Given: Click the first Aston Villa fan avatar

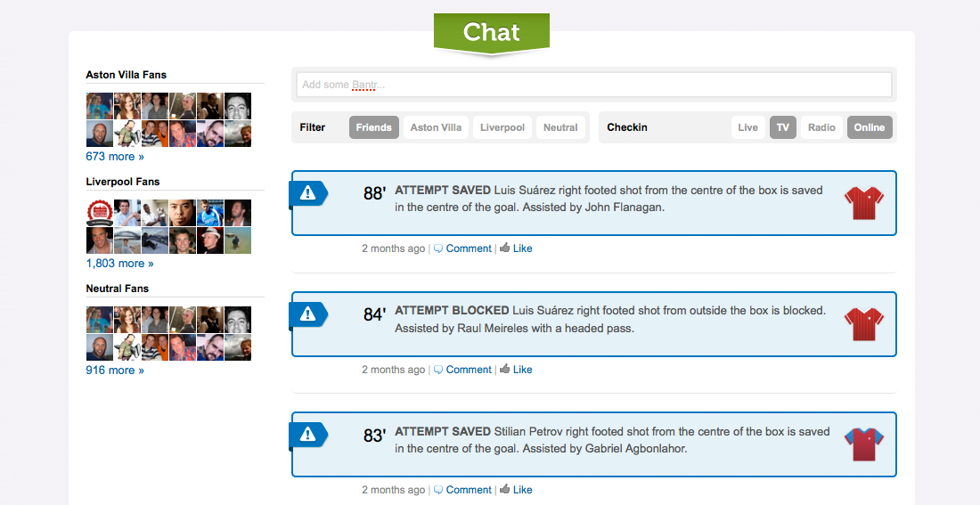Looking at the screenshot, I should coord(100,106).
